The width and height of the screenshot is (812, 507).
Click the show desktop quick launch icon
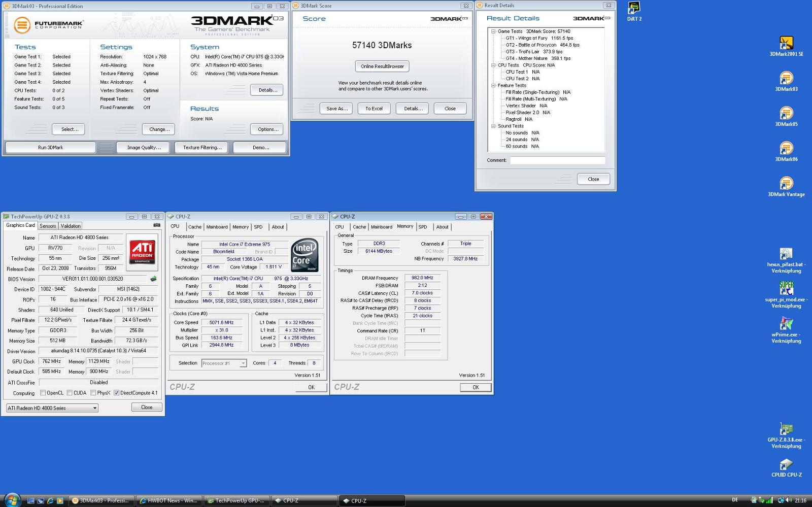[31, 501]
